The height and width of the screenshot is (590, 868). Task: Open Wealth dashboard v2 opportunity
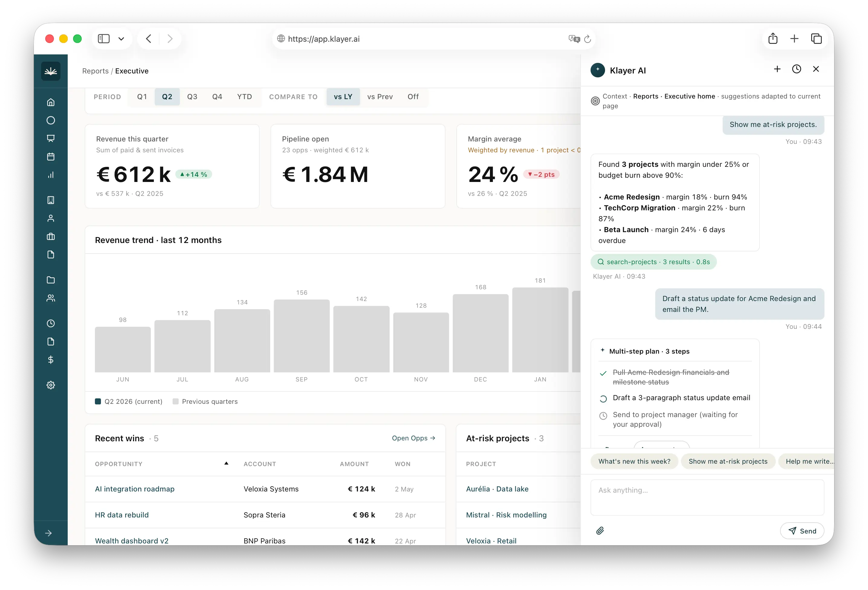click(131, 541)
